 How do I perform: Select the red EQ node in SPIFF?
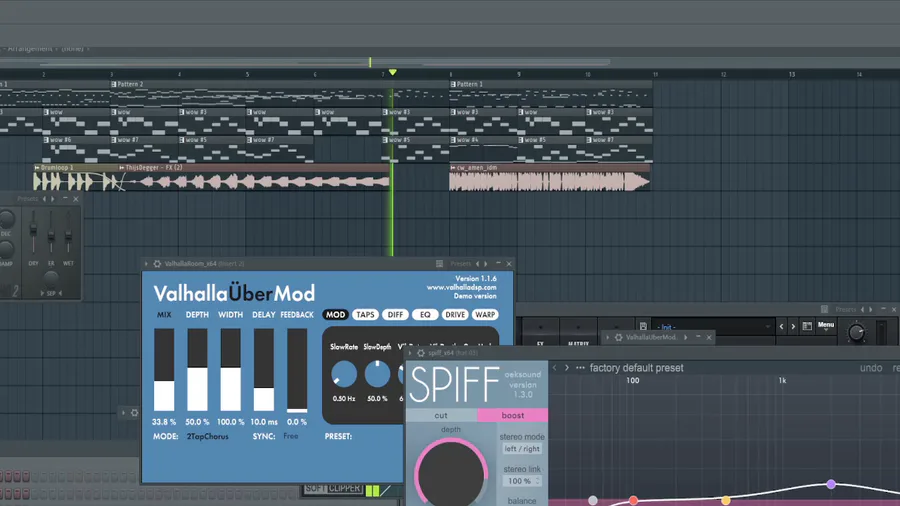click(x=633, y=500)
